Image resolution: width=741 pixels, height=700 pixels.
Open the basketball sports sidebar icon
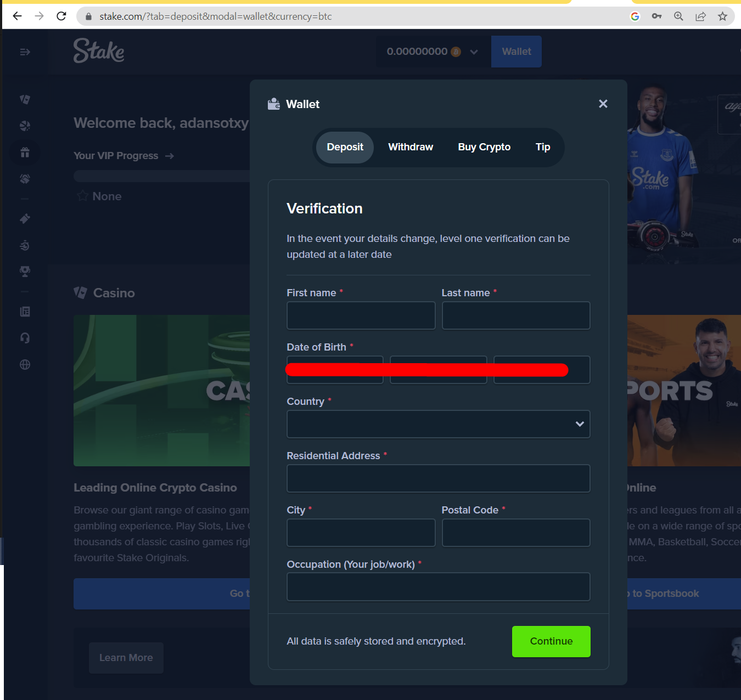(25, 126)
